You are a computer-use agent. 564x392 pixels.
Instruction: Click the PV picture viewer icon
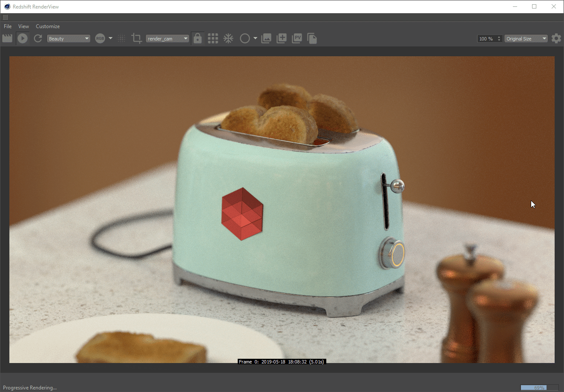coord(297,38)
